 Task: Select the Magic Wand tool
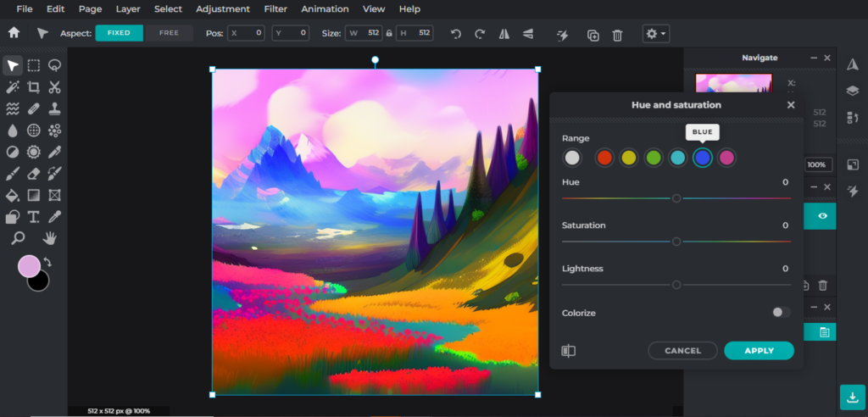[x=13, y=87]
